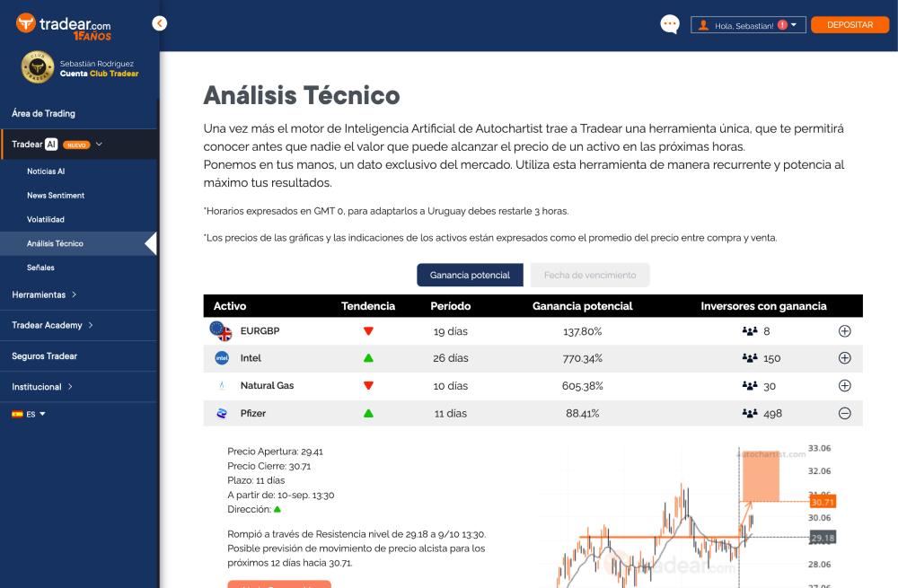Collapse the sidebar with the arrow button
This screenshot has height=588, width=898.
[x=159, y=23]
